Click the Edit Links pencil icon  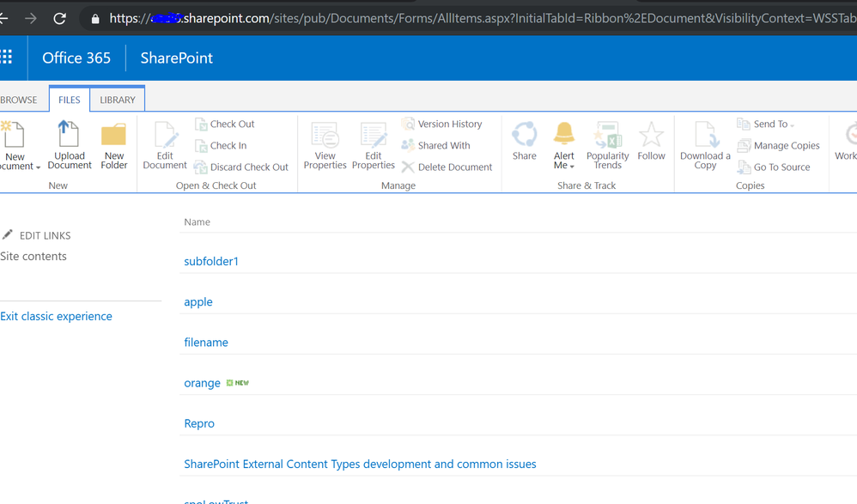(7, 234)
